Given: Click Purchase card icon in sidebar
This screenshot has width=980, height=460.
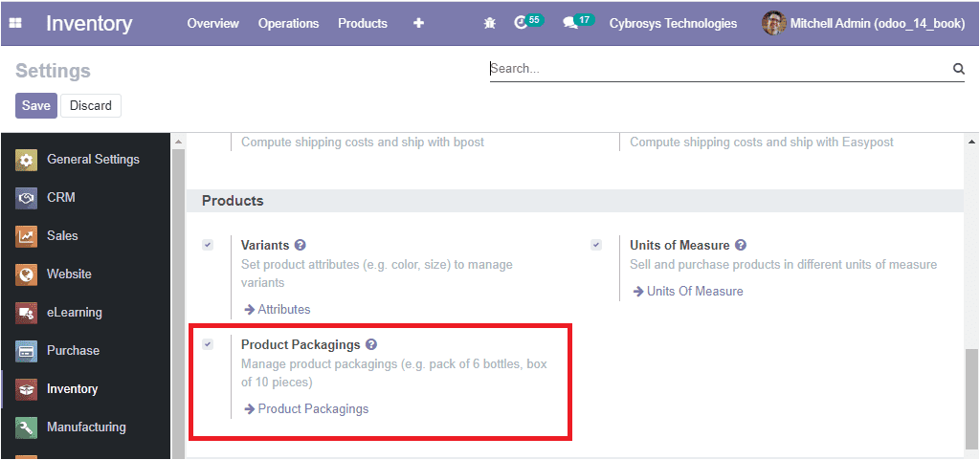Looking at the screenshot, I should pos(26,351).
